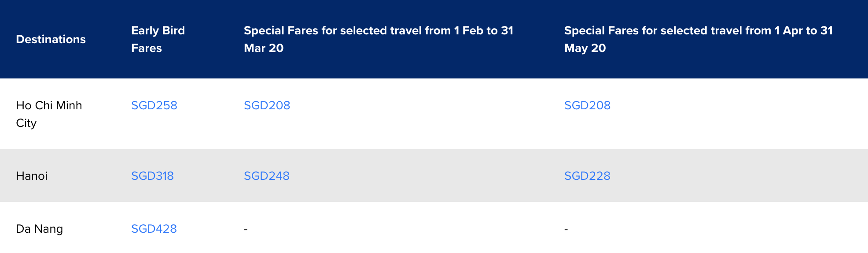Click the Da Nang Feb–Mar dash cell
Screen dimensions: 868x253
246,229
